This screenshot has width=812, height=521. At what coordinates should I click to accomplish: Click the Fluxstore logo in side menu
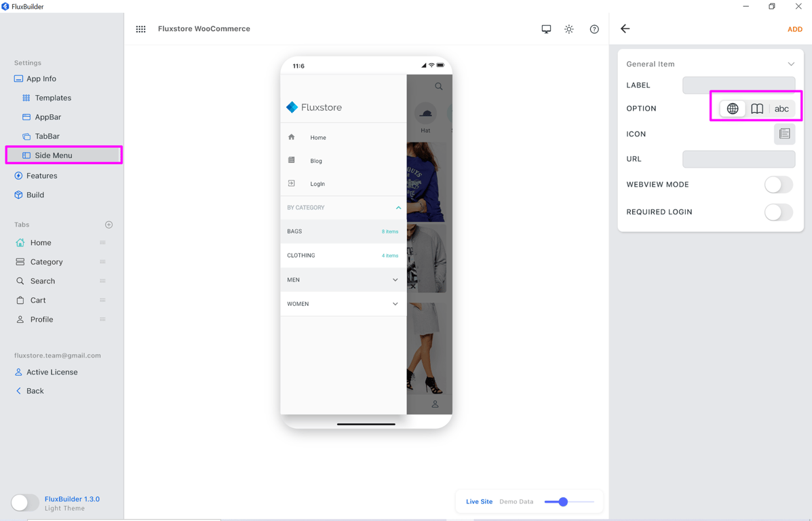pos(314,107)
